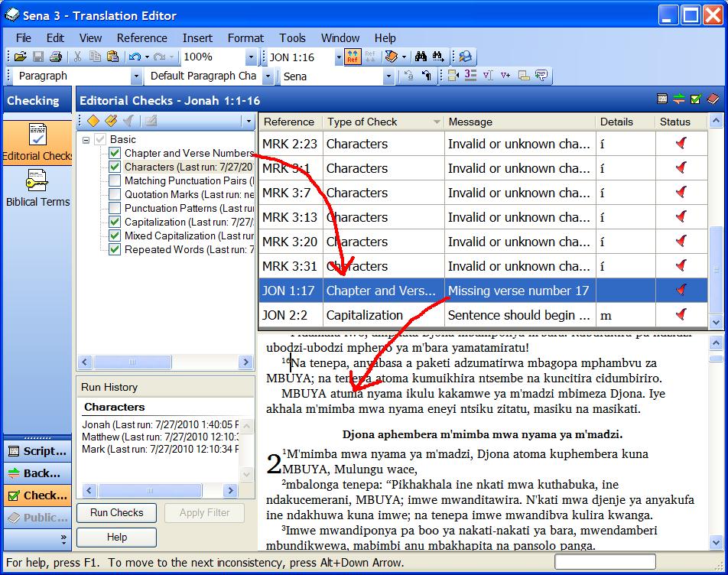Click the checks tree horizontal scrollbar thumb
The height and width of the screenshot is (575, 728).
click(x=132, y=362)
